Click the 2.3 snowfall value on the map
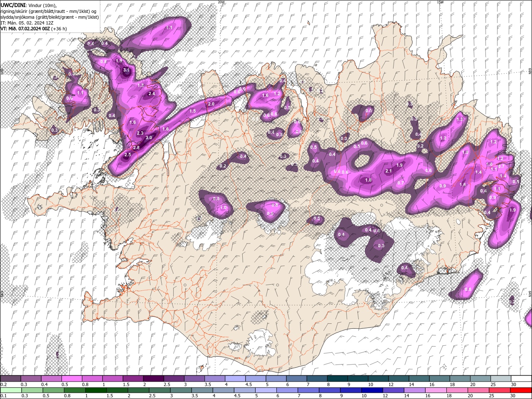532x399 pixels. (140, 133)
